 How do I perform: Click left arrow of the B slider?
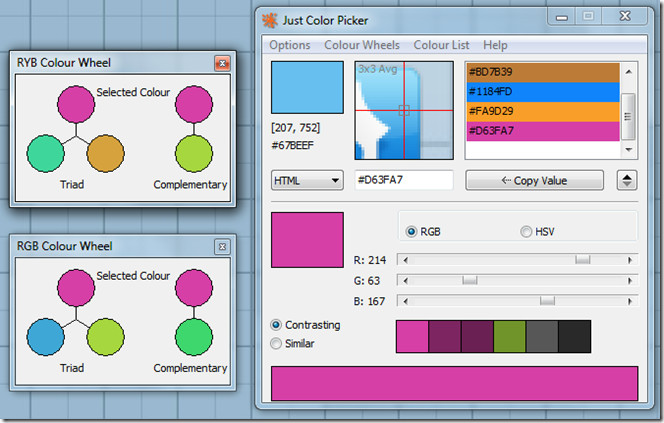(405, 301)
